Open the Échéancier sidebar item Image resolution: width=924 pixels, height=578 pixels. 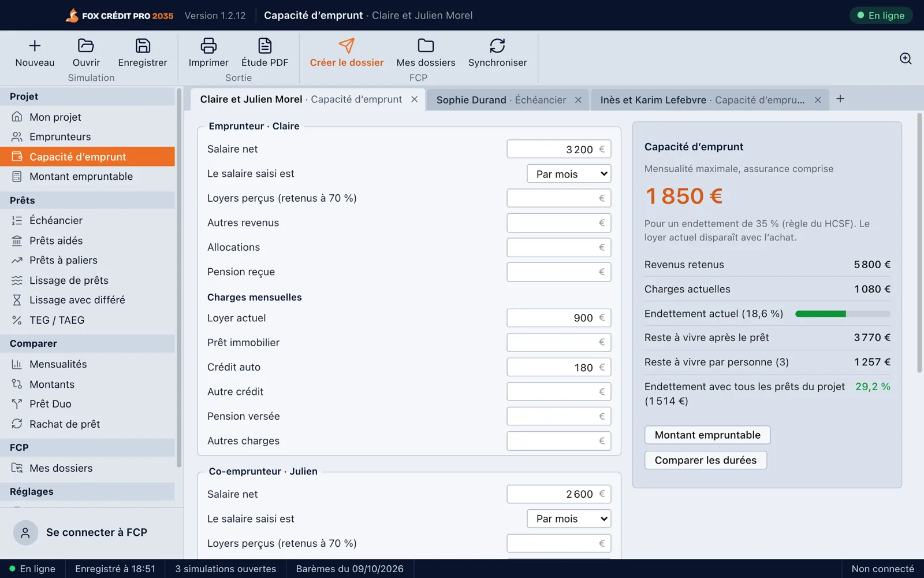(88, 220)
